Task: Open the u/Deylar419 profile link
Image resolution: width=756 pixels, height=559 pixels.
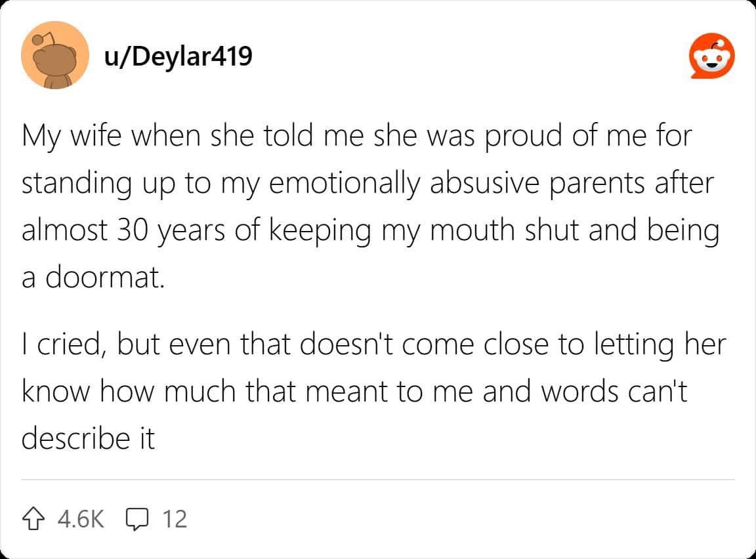Action: 178,56
